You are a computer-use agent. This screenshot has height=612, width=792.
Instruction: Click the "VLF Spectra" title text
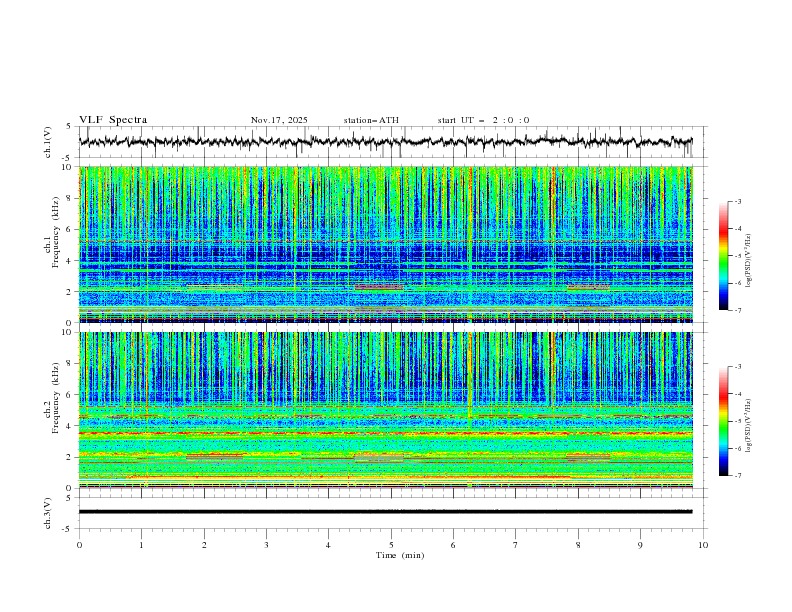[x=113, y=120]
